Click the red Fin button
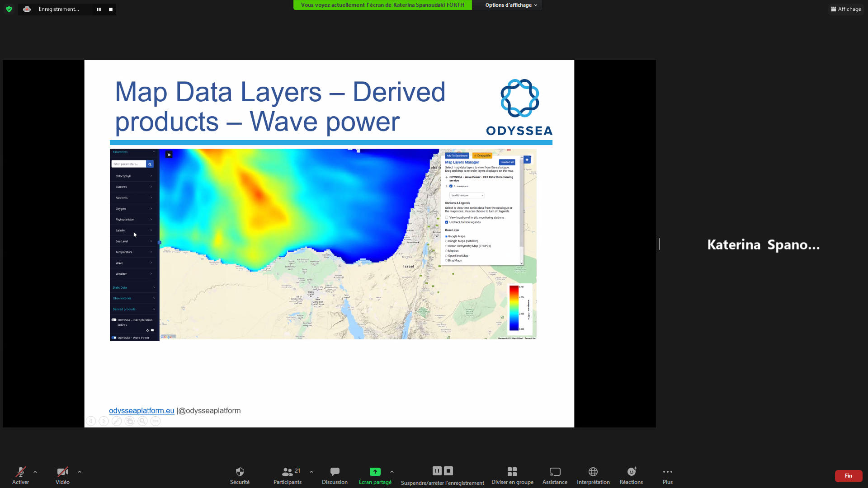Viewport: 868px width, 488px height. (x=848, y=476)
